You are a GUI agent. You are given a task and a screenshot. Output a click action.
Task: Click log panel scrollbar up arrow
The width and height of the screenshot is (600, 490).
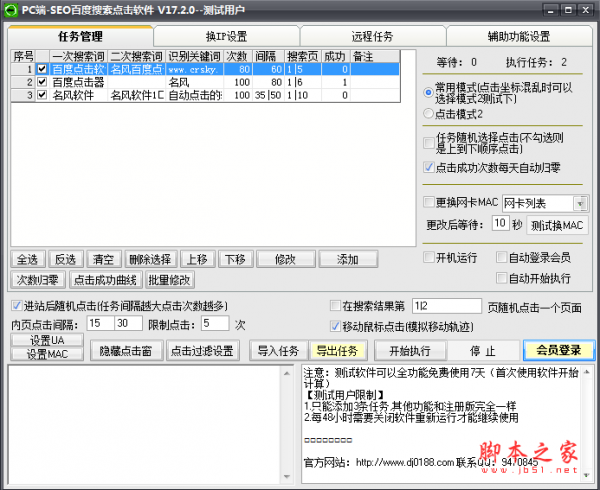pos(287,373)
